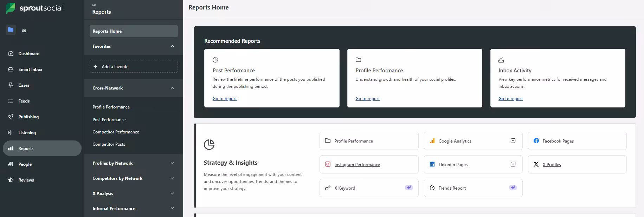Image resolution: width=644 pixels, height=217 pixels.
Task: Open the Facebook Pages link
Action: point(558,141)
